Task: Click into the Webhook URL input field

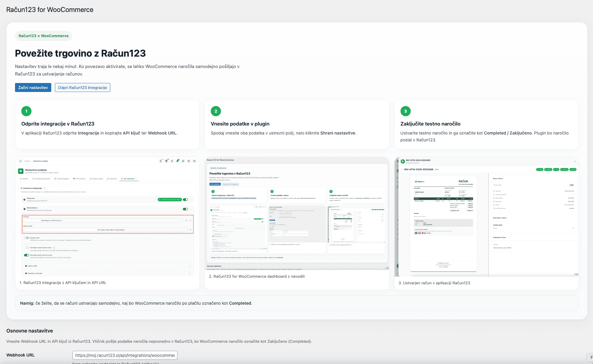Action: 125,355
